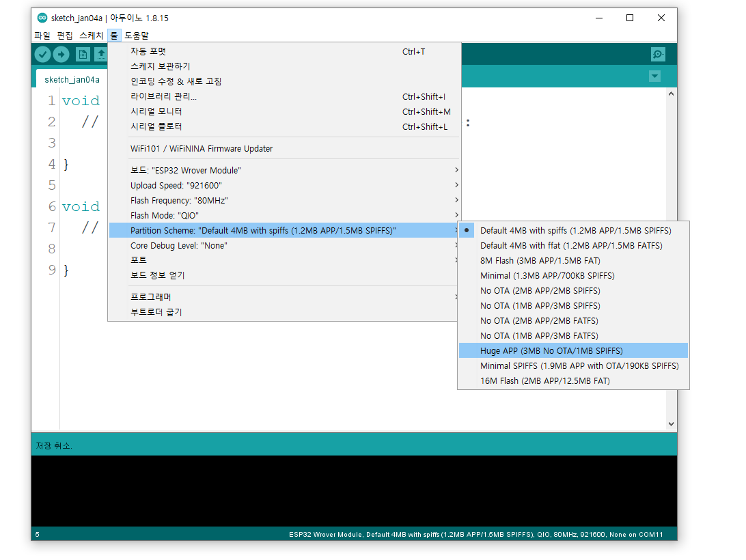Screen dimensions: 746x560
Task: Click the Upload arrow toolbar icon
Action: tap(61, 55)
